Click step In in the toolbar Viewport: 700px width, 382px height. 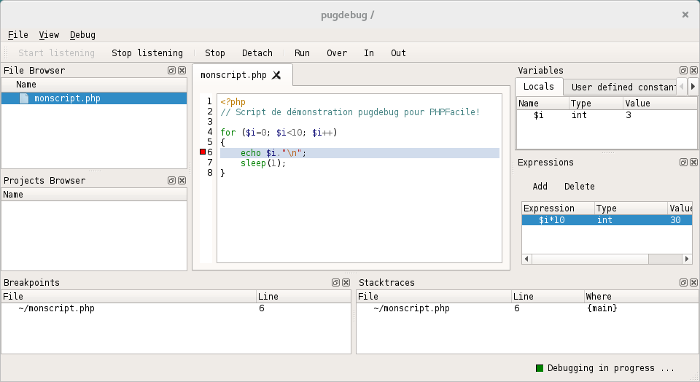click(369, 53)
